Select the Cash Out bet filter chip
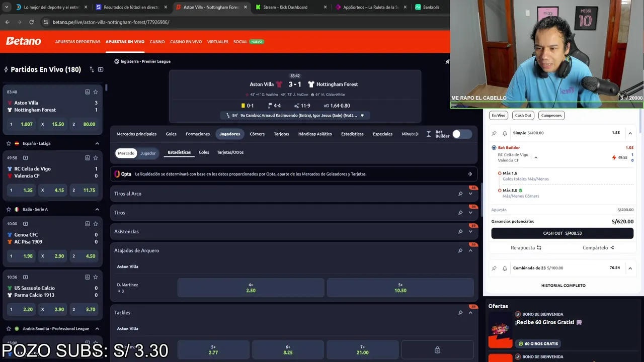Image resolution: width=644 pixels, height=362 pixels. point(523,115)
